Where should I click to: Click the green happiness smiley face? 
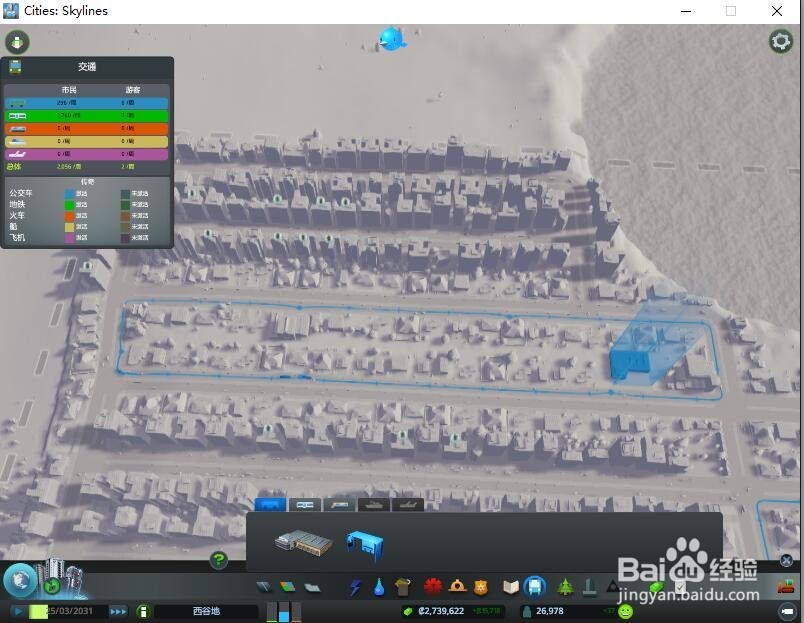(x=626, y=611)
